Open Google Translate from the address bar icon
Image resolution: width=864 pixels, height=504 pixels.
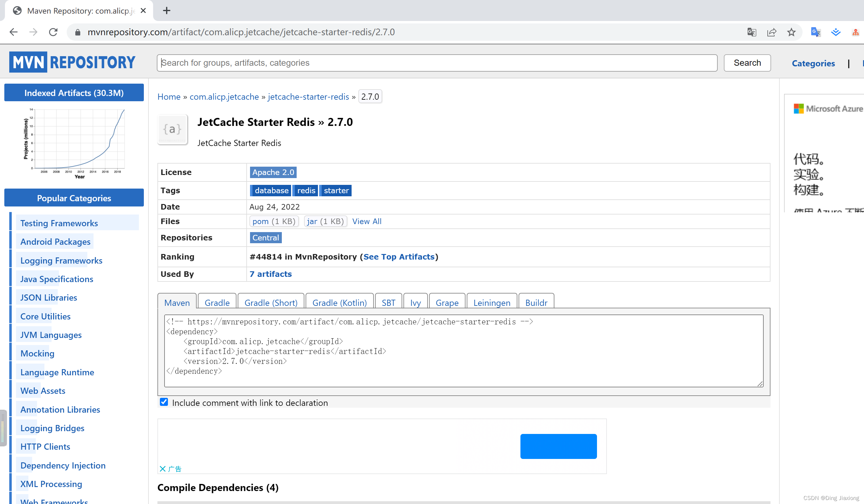click(751, 32)
